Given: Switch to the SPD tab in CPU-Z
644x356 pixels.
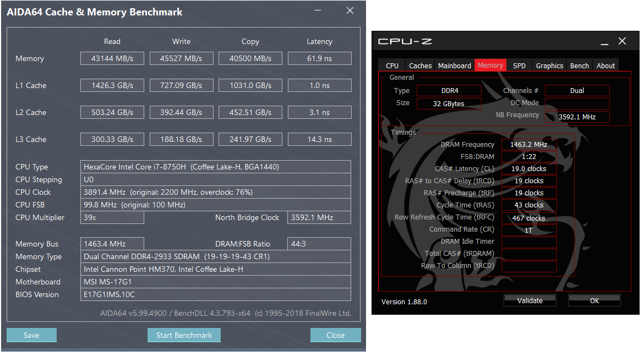Looking at the screenshot, I should coord(519,65).
